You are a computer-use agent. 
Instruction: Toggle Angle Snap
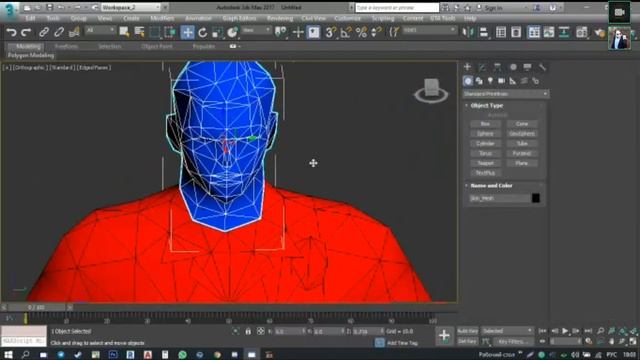pyautogui.click(x=346, y=32)
